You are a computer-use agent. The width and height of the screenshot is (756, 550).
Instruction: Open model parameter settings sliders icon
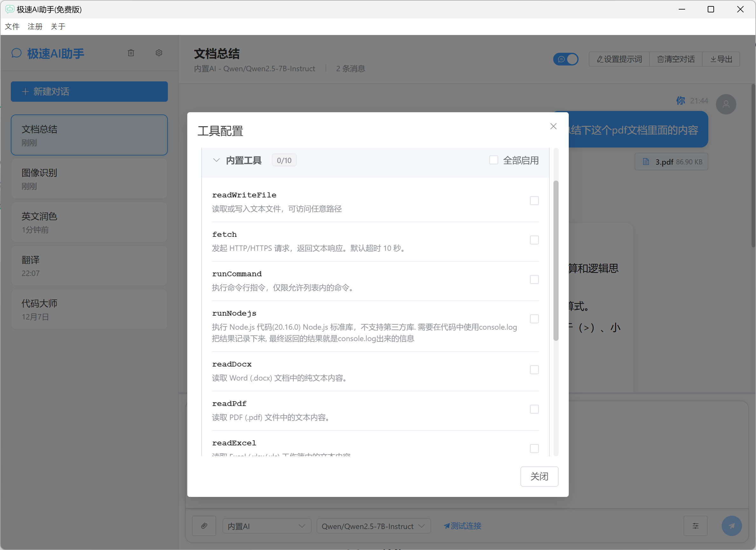(x=696, y=526)
